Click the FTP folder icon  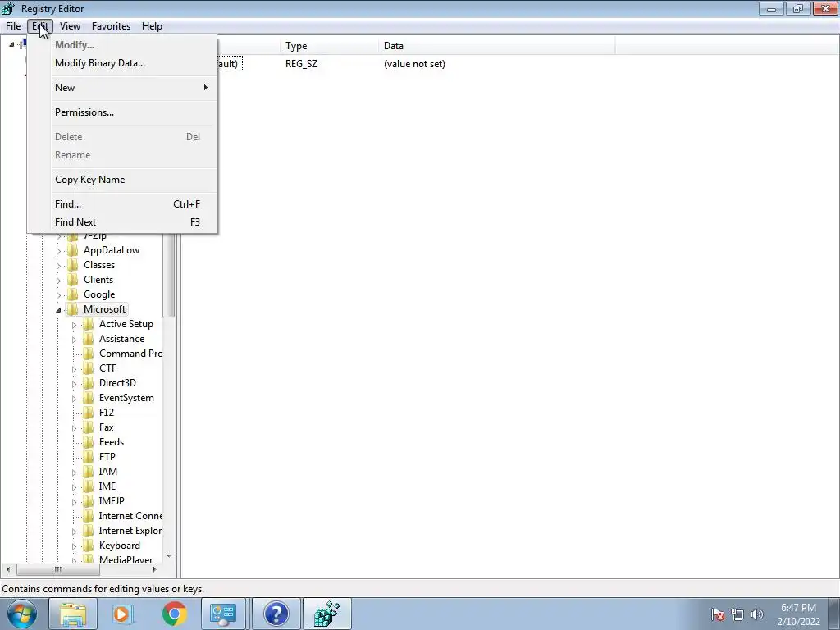[x=88, y=456]
